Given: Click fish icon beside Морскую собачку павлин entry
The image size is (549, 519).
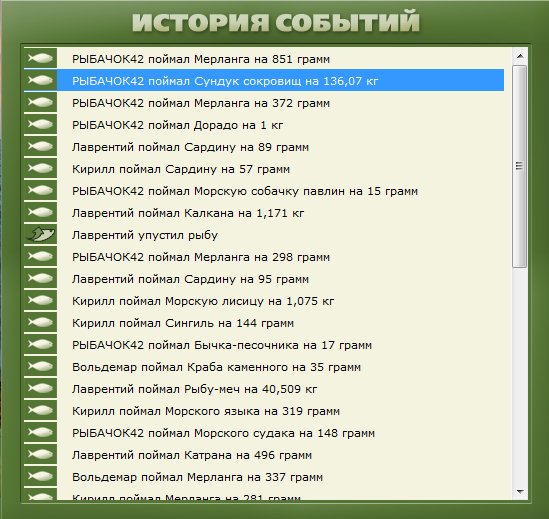Looking at the screenshot, I should pyautogui.click(x=40, y=191).
